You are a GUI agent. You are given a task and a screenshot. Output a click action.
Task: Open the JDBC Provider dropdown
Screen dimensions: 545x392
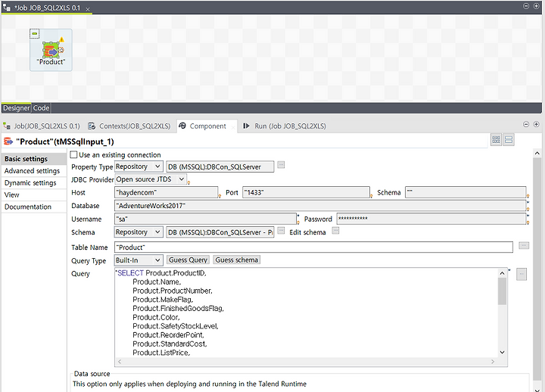pos(150,179)
